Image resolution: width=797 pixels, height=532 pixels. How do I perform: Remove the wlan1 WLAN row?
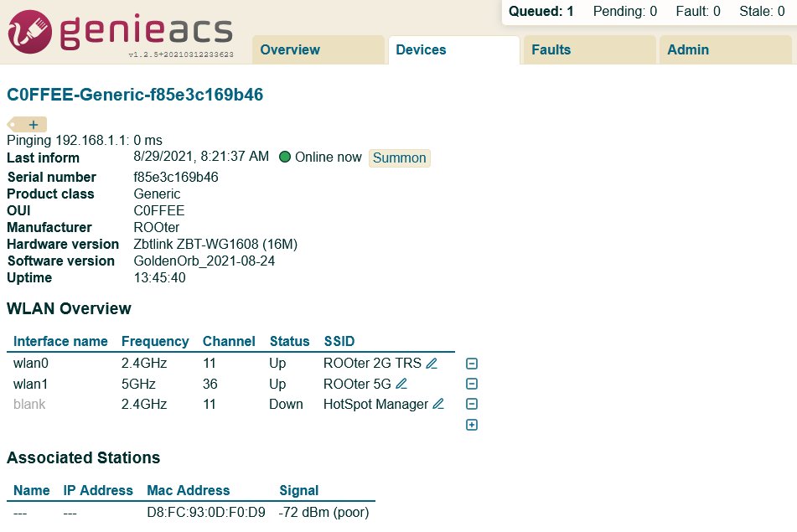472,385
